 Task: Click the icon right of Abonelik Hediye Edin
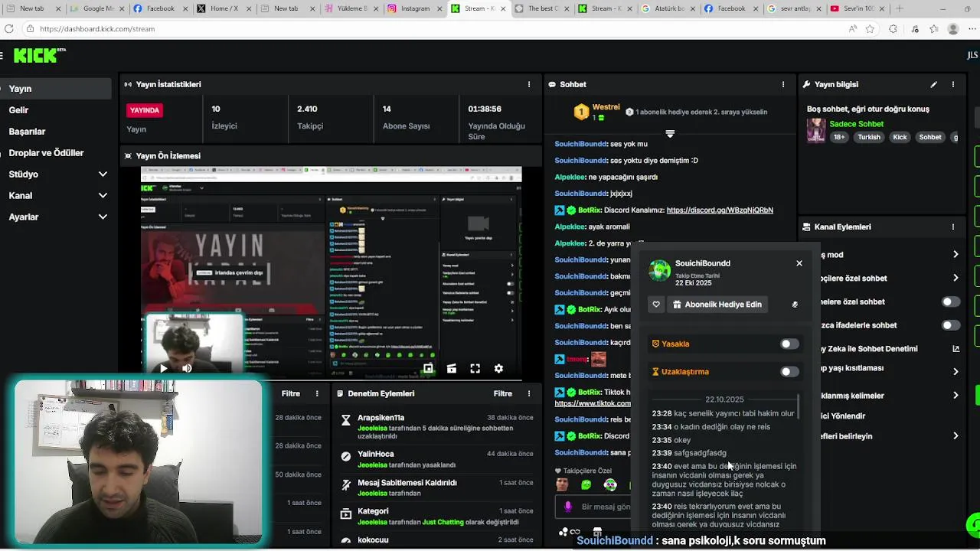coord(795,305)
